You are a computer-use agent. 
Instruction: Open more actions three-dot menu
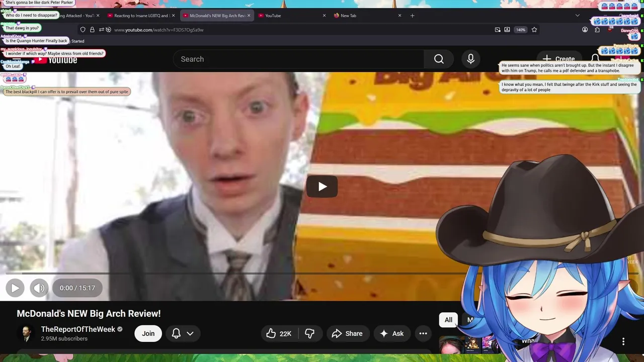pos(423,333)
